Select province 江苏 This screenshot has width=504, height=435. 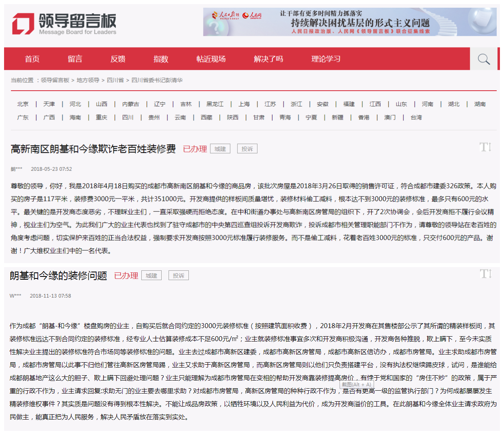pyautogui.click(x=270, y=104)
